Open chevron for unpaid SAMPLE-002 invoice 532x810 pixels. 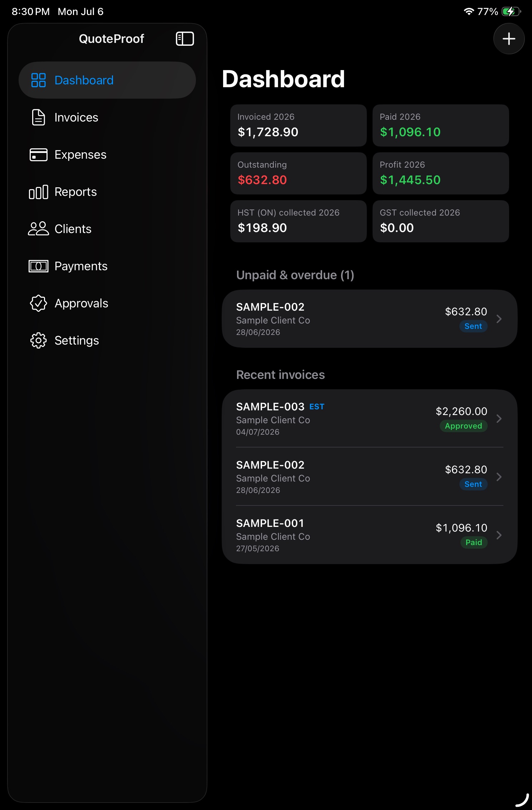[499, 319]
